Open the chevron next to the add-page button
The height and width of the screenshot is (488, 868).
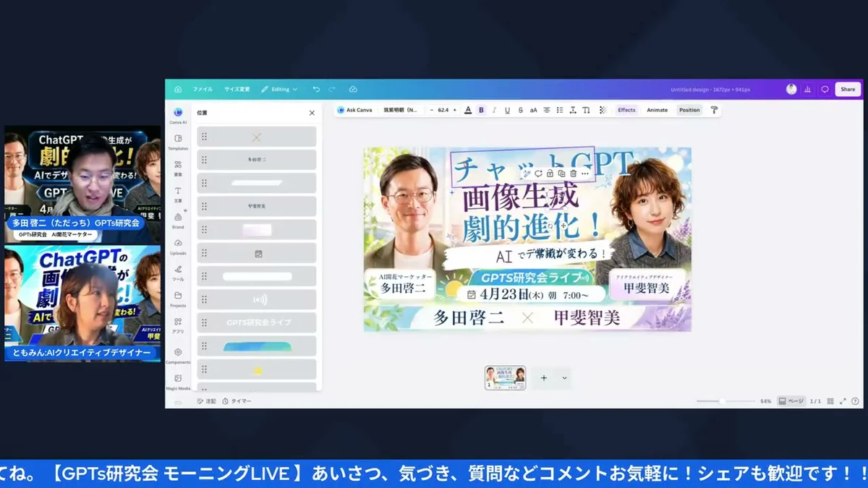pyautogui.click(x=563, y=377)
